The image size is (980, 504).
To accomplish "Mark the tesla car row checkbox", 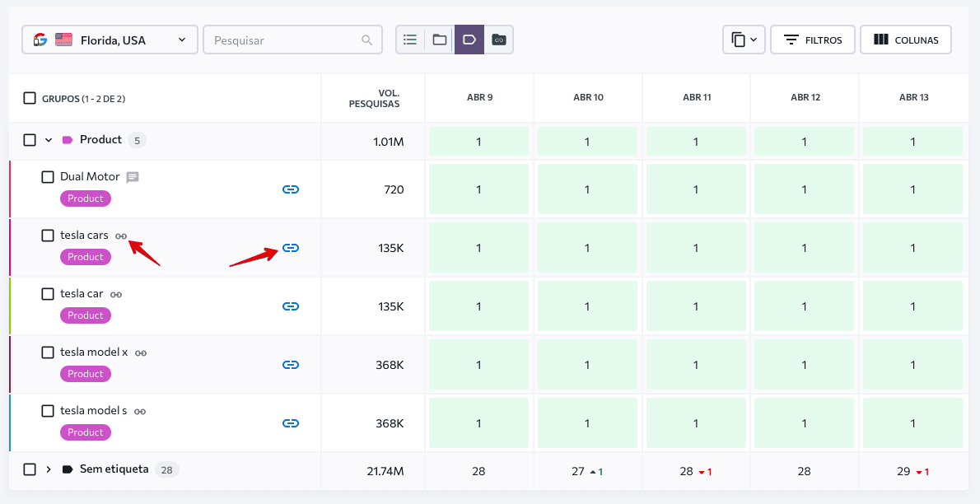I will click(x=48, y=294).
